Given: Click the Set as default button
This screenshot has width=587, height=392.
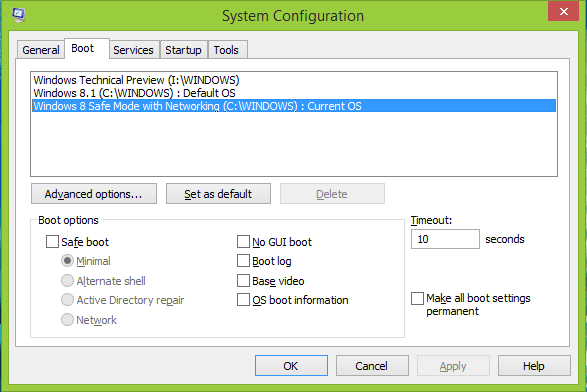Looking at the screenshot, I should 218,194.
